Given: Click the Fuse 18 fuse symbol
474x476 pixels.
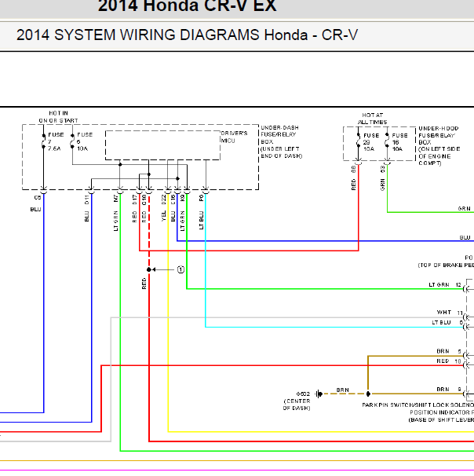Looking at the screenshot, I should pyautogui.click(x=387, y=141).
